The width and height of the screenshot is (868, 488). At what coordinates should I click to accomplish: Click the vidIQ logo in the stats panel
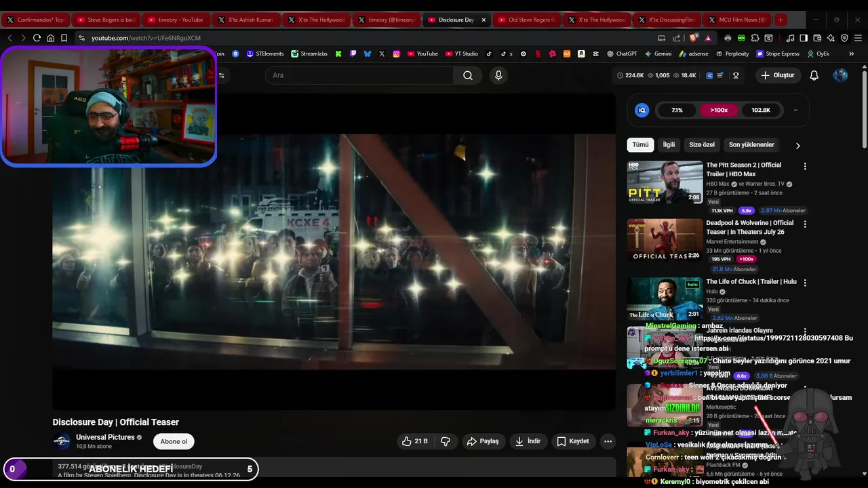(642, 110)
